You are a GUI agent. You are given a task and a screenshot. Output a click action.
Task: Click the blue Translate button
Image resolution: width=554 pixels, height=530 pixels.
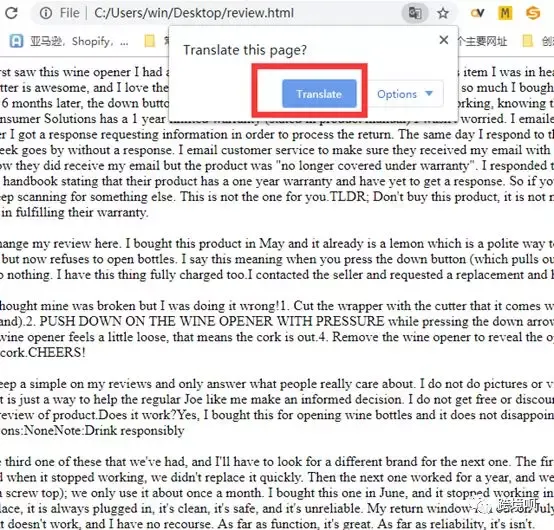tap(319, 94)
